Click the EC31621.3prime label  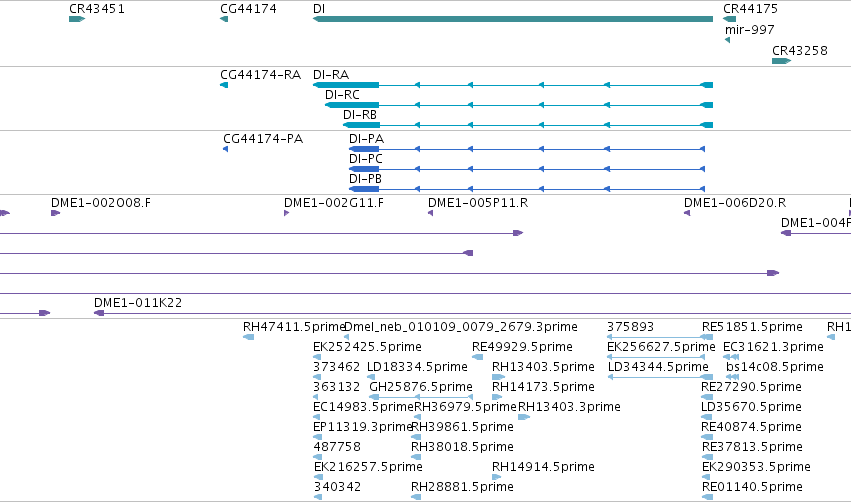pos(773,347)
